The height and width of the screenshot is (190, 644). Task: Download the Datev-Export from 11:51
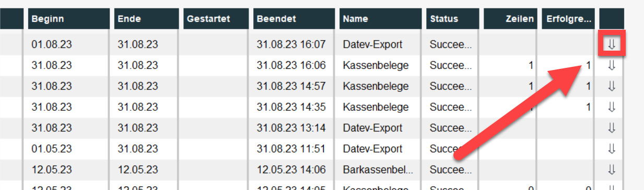pyautogui.click(x=612, y=149)
